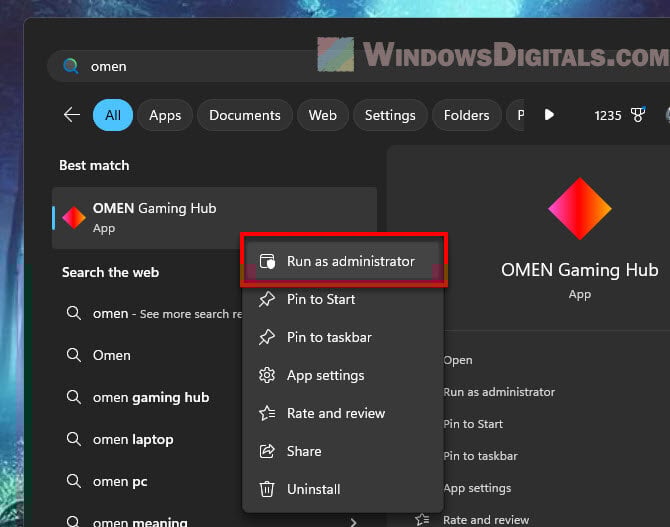Choose Rate and review in context menu
Image resolution: width=670 pixels, height=527 pixels.
coord(344,413)
